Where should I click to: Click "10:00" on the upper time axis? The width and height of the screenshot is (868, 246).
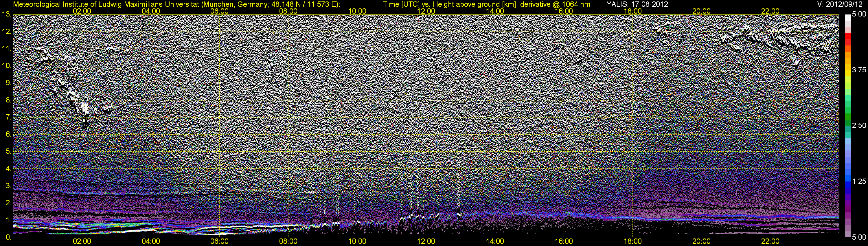coord(357,11)
